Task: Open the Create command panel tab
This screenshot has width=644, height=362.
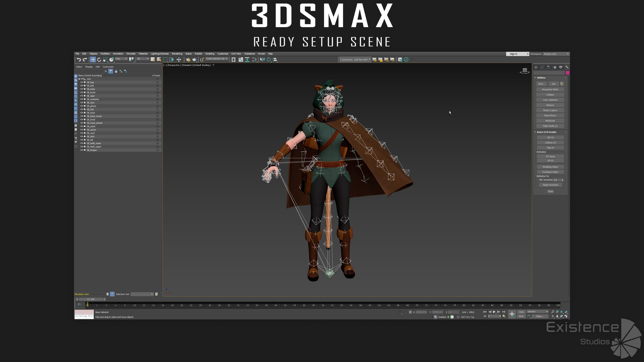Action: (x=536, y=67)
